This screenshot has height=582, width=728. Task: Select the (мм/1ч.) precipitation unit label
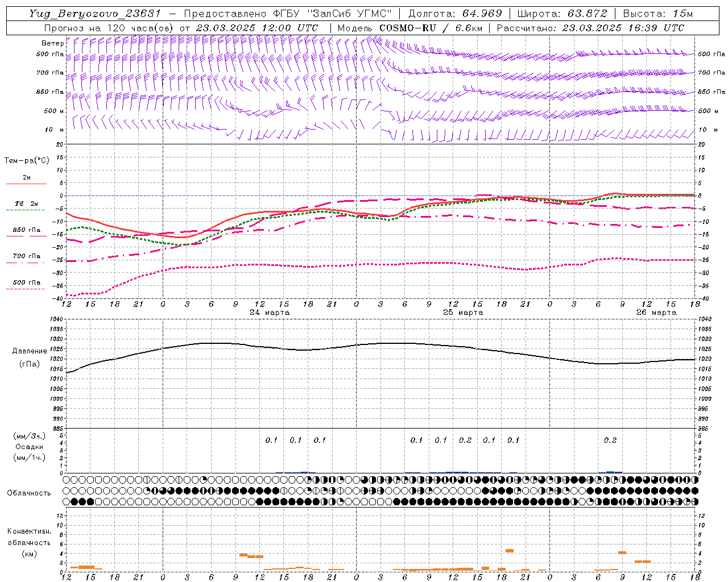click(x=30, y=458)
